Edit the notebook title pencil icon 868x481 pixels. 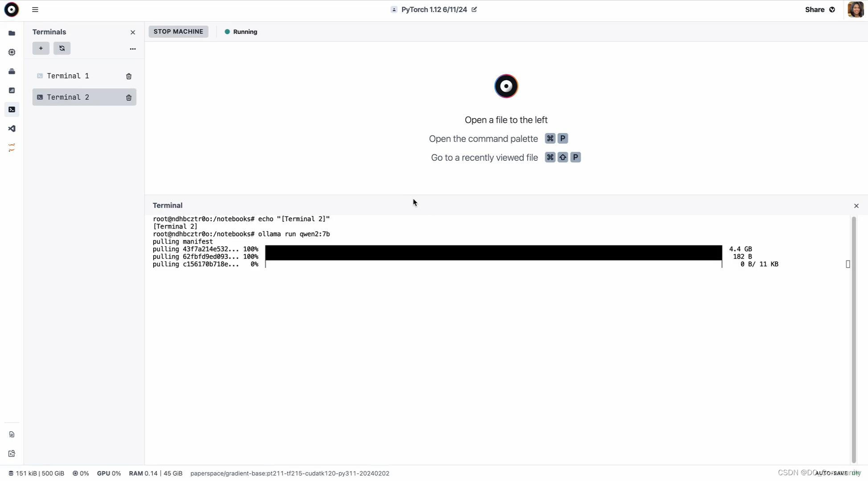(474, 9)
